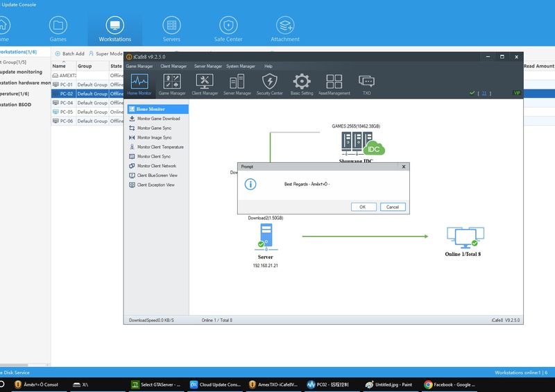Click station BSOD in Update Console sidebar

pos(15,105)
